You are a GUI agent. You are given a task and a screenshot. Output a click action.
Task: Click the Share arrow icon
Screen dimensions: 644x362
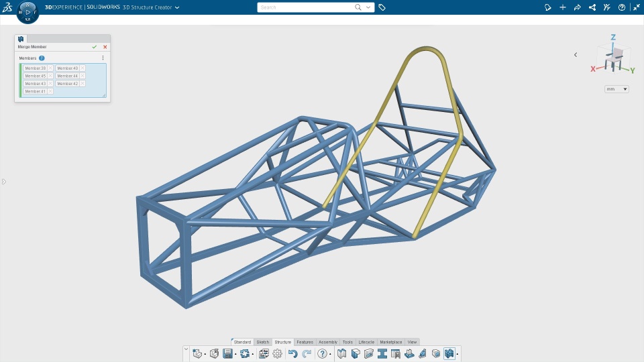tap(578, 7)
